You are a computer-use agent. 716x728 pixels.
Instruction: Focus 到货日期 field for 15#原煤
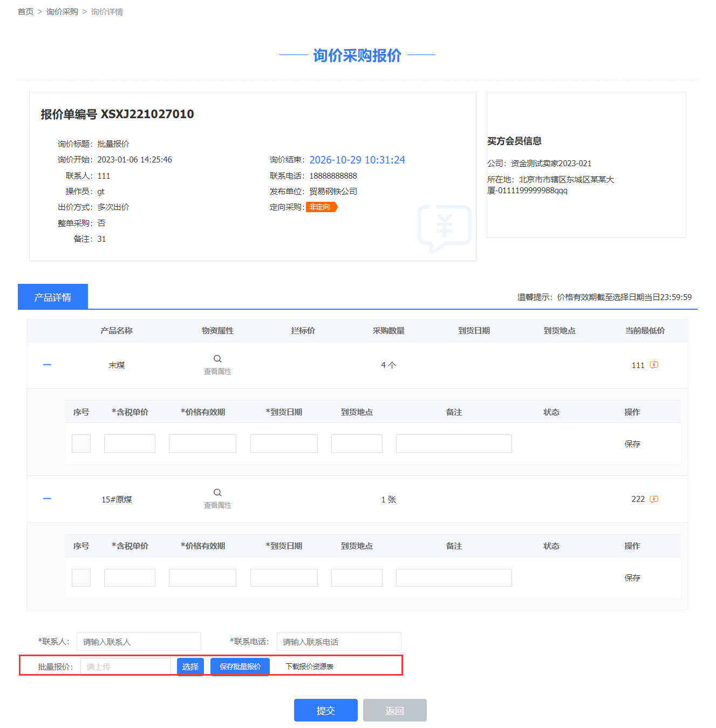[x=284, y=577]
